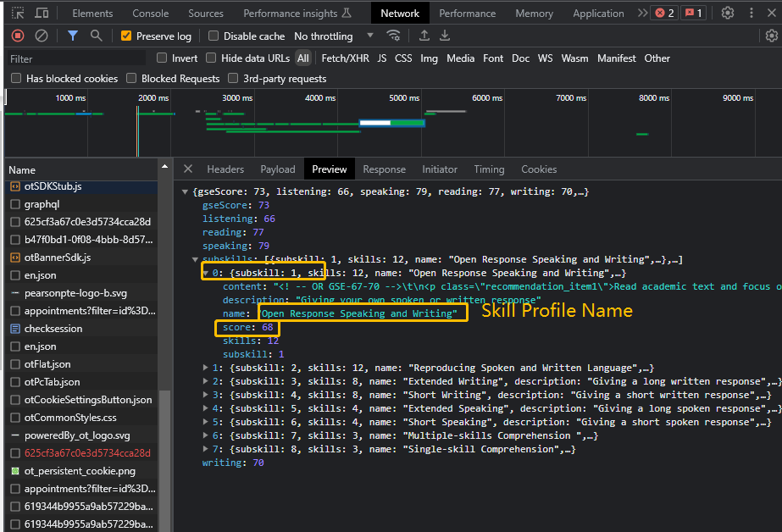Import HAR file via the upload icon
This screenshot has width=782, height=532.
[424, 36]
